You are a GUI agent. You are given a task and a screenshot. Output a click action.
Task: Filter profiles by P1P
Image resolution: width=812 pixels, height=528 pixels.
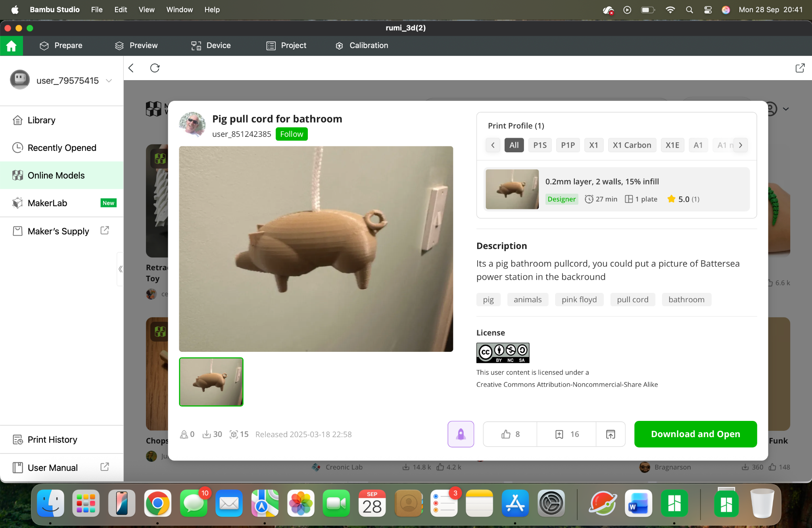[568, 145]
